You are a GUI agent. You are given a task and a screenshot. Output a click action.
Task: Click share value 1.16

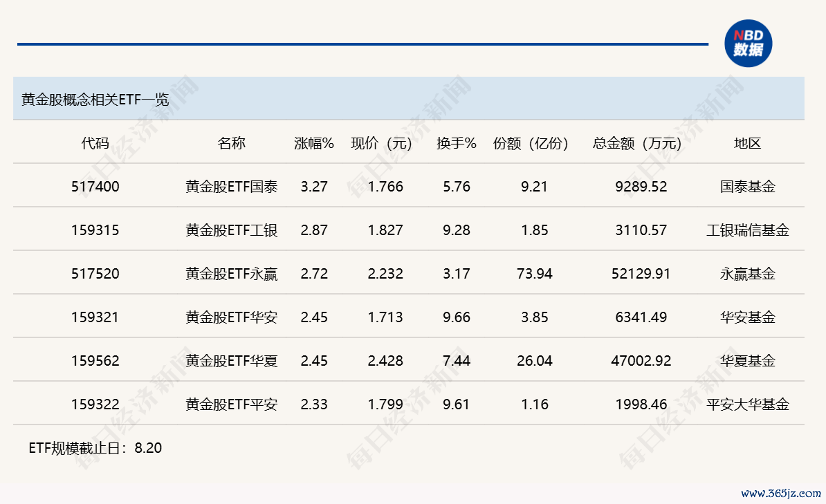pos(534,404)
